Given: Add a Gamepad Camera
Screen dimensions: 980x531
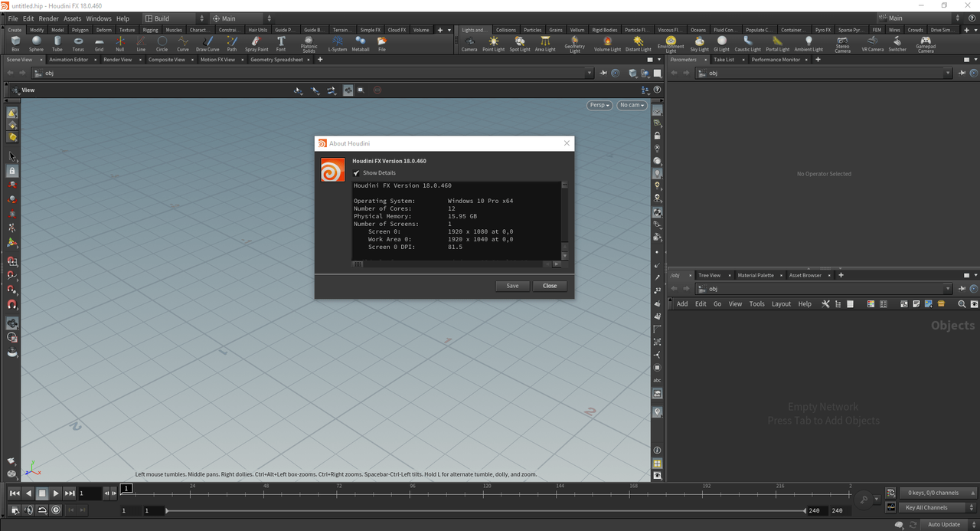Looking at the screenshot, I should 926,44.
